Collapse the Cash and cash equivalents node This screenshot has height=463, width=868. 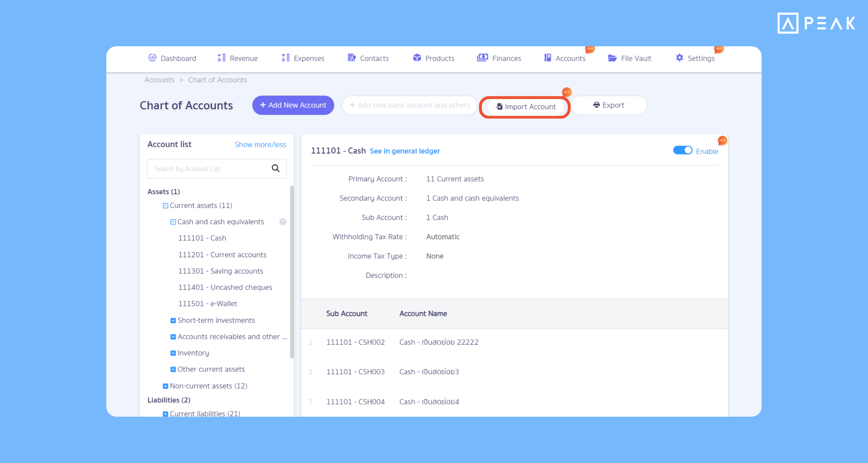pos(173,222)
